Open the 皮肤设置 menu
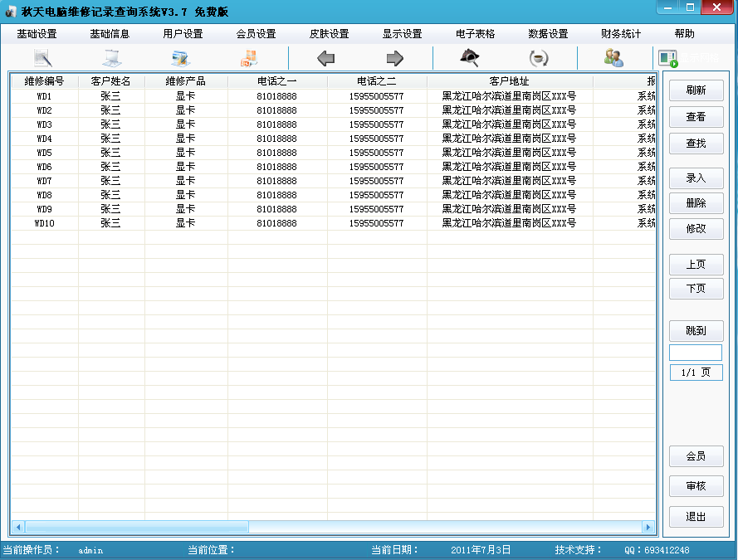This screenshot has width=738, height=560. (329, 34)
